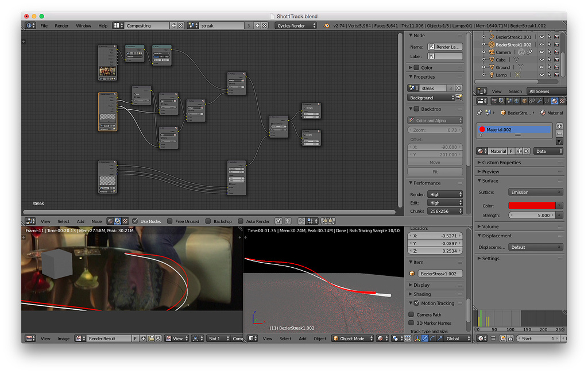Open outliner Search menu
588x373 pixels.
click(515, 91)
